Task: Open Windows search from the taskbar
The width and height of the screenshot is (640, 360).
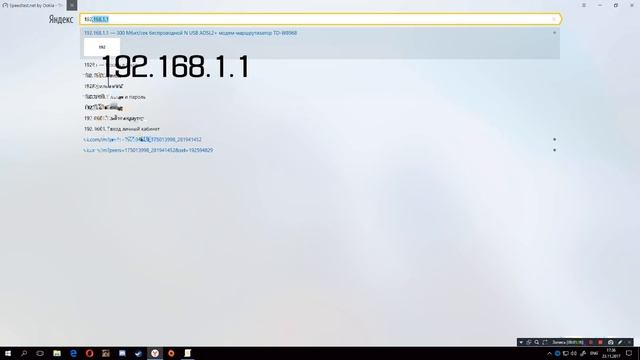Action: coord(24,353)
